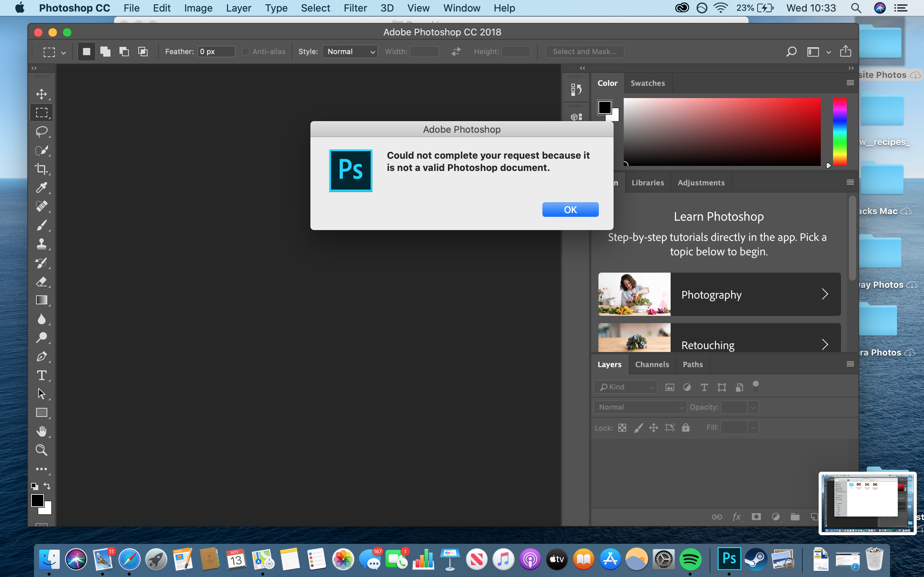Viewport: 924px width, 577px height.
Task: Click the add layer style fx icon
Action: (736, 517)
